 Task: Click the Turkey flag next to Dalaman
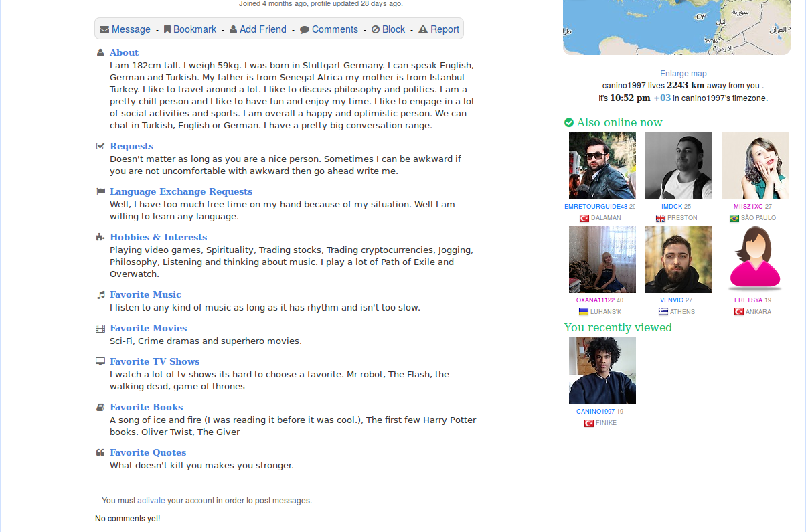pos(584,218)
